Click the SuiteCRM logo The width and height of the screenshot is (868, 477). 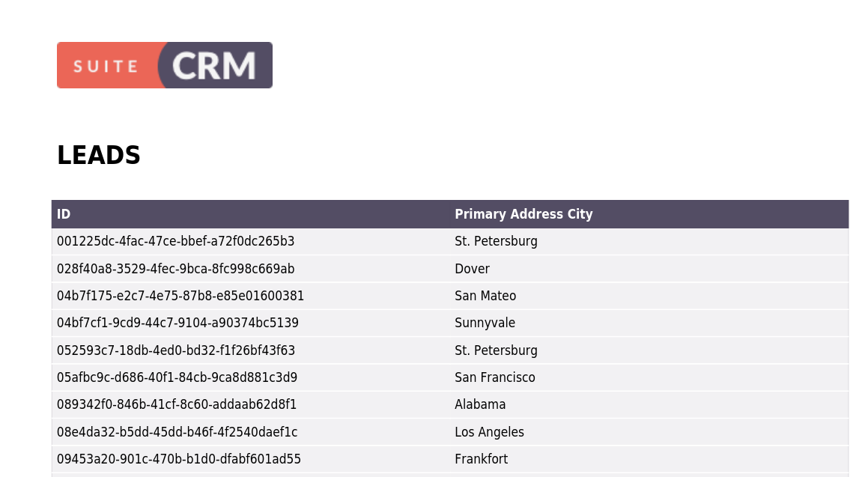[165, 65]
